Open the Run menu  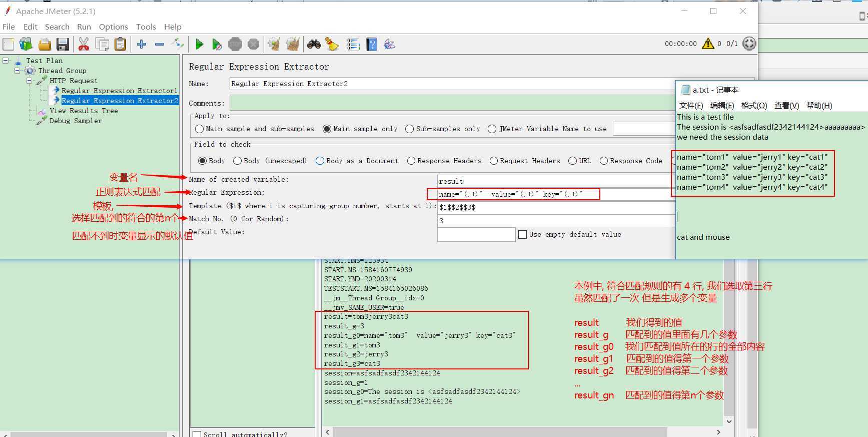(x=84, y=27)
